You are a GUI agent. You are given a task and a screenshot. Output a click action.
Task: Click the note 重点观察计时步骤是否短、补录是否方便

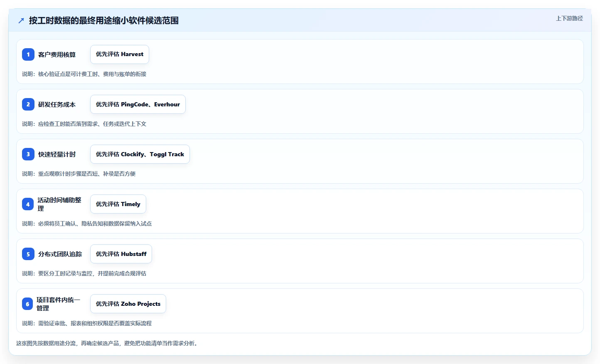pos(87,174)
